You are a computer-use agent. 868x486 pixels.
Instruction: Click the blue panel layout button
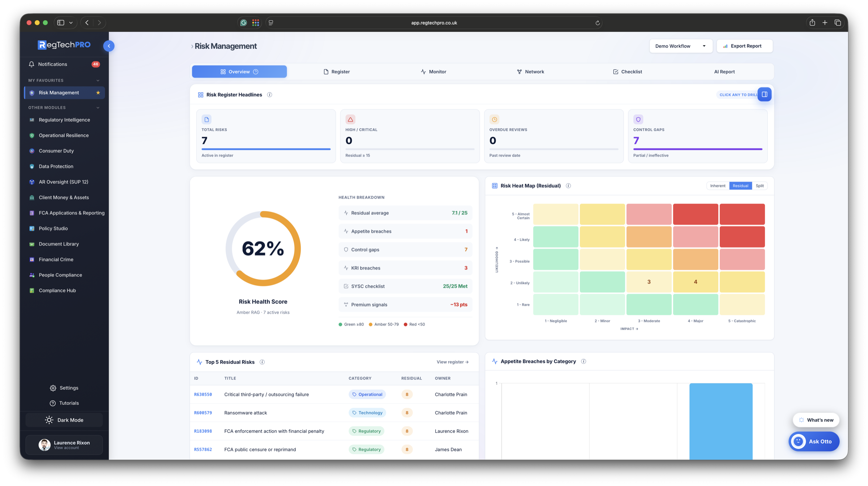click(x=764, y=94)
